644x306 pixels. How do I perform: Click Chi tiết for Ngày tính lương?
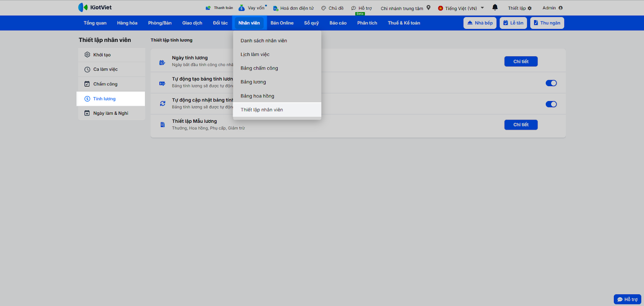521,61
